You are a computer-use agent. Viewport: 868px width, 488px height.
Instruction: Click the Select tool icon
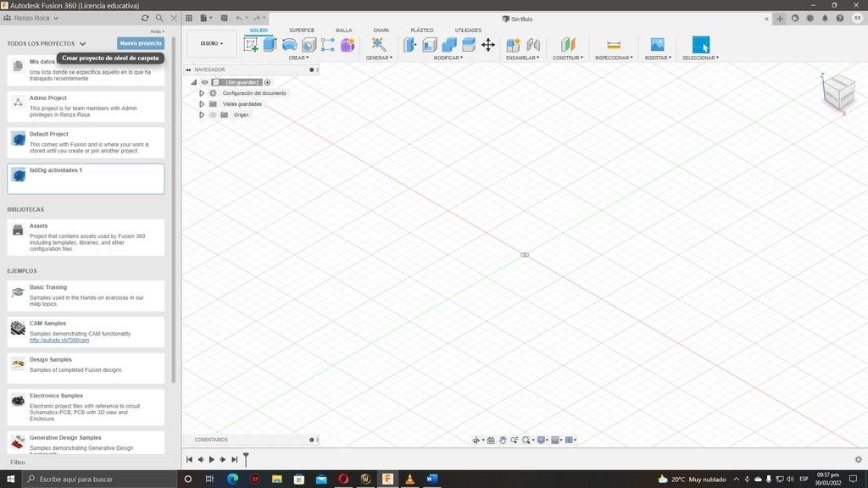700,44
